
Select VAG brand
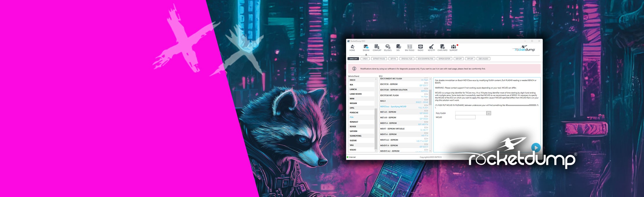tap(361, 145)
